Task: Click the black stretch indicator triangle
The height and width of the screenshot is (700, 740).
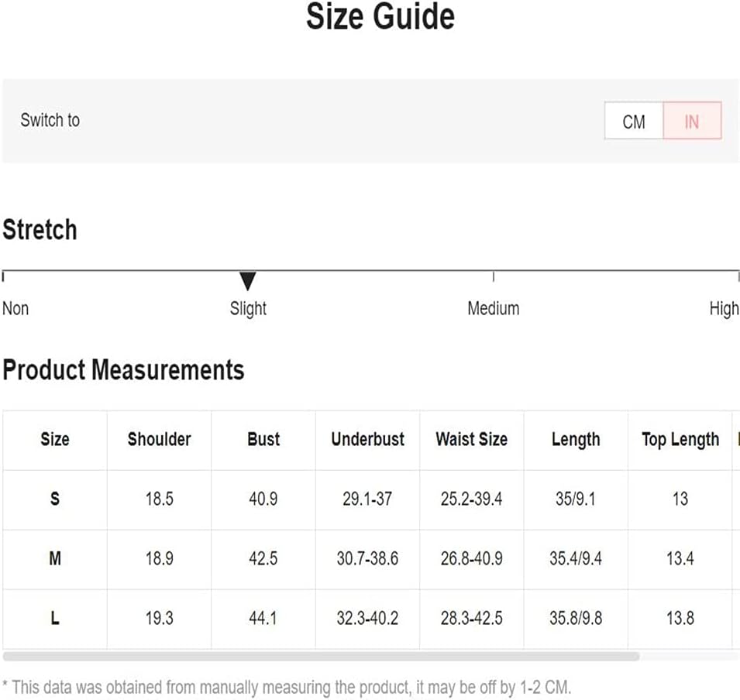Action: point(248,280)
